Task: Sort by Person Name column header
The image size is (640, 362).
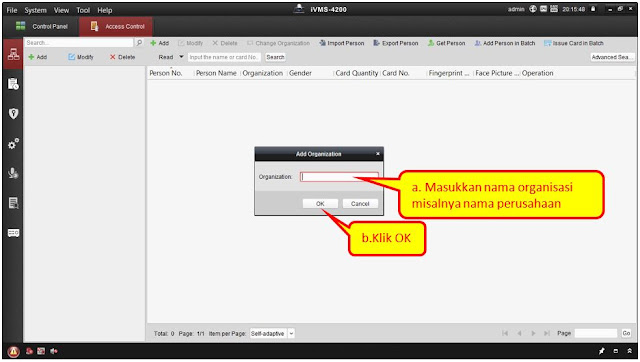Action: coord(216,73)
